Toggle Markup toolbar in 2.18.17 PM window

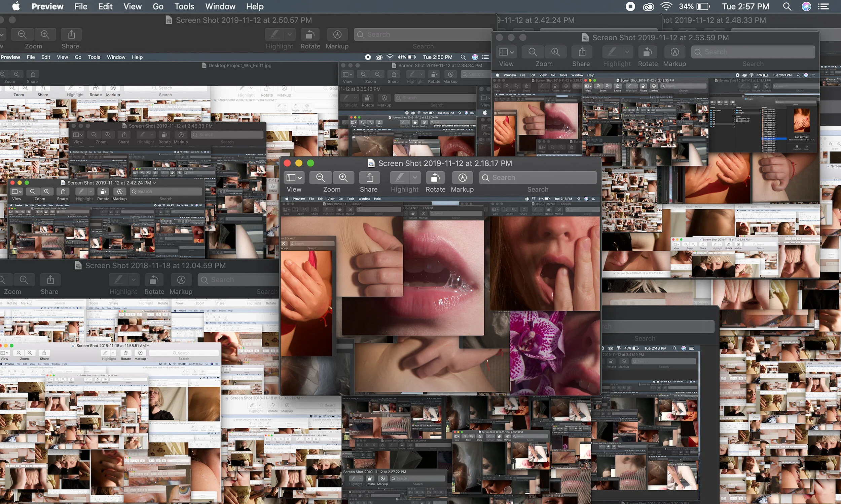pyautogui.click(x=462, y=178)
